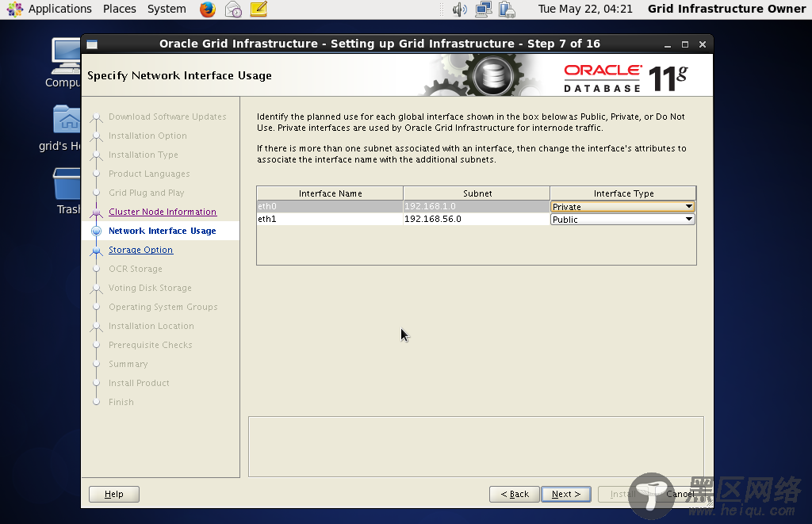The height and width of the screenshot is (524, 812).
Task: Open the mail client panel icon
Action: pyautogui.click(x=233, y=10)
